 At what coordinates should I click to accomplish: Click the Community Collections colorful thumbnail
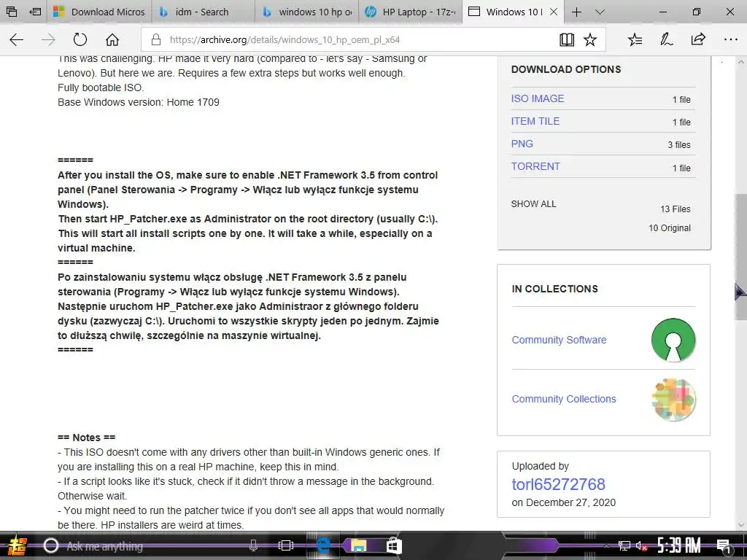point(673,399)
